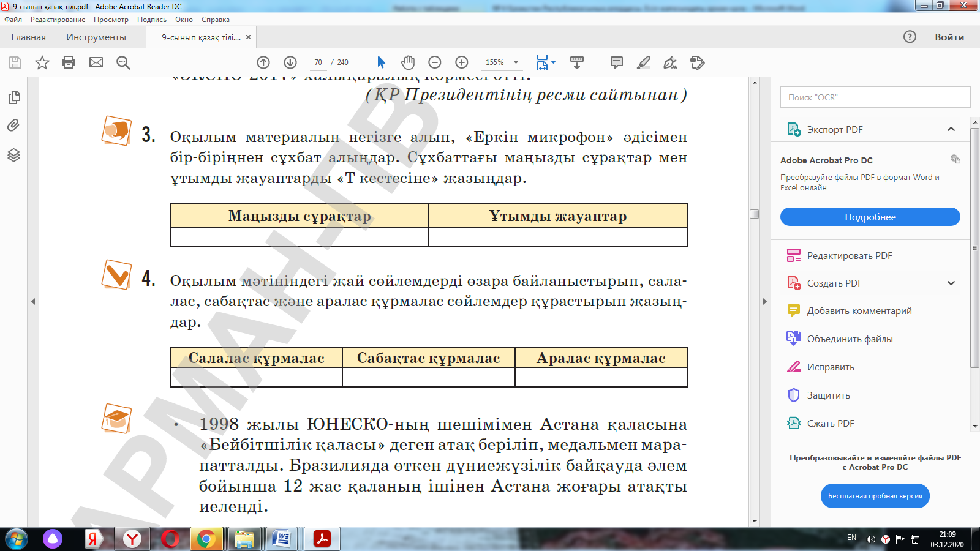Open the Attachments paperclip panel
This screenshot has width=980, height=551.
pos(13,126)
